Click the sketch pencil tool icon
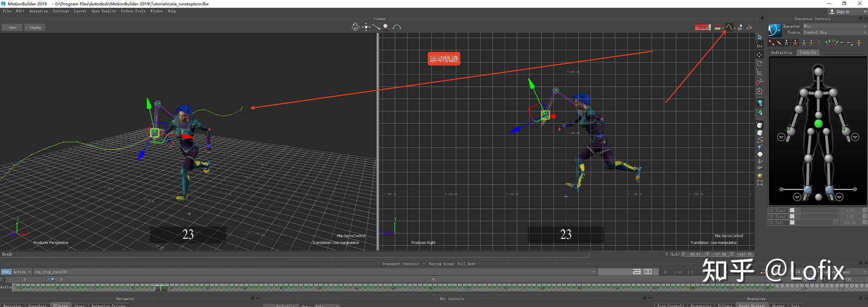 pyautogui.click(x=749, y=27)
